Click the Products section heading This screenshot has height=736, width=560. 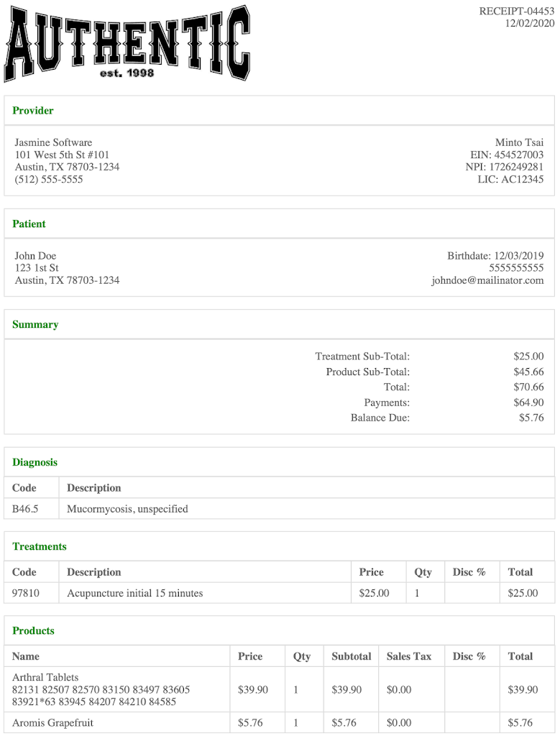(x=33, y=630)
